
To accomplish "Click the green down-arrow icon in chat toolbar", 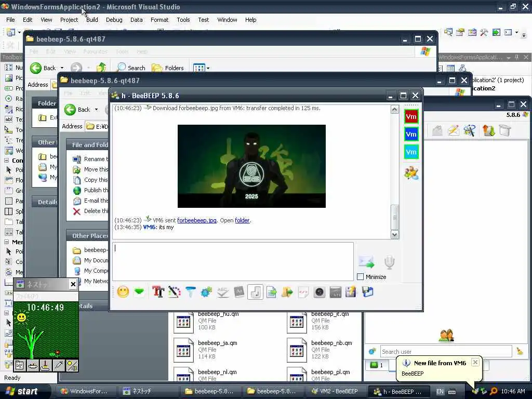I will click(139, 292).
